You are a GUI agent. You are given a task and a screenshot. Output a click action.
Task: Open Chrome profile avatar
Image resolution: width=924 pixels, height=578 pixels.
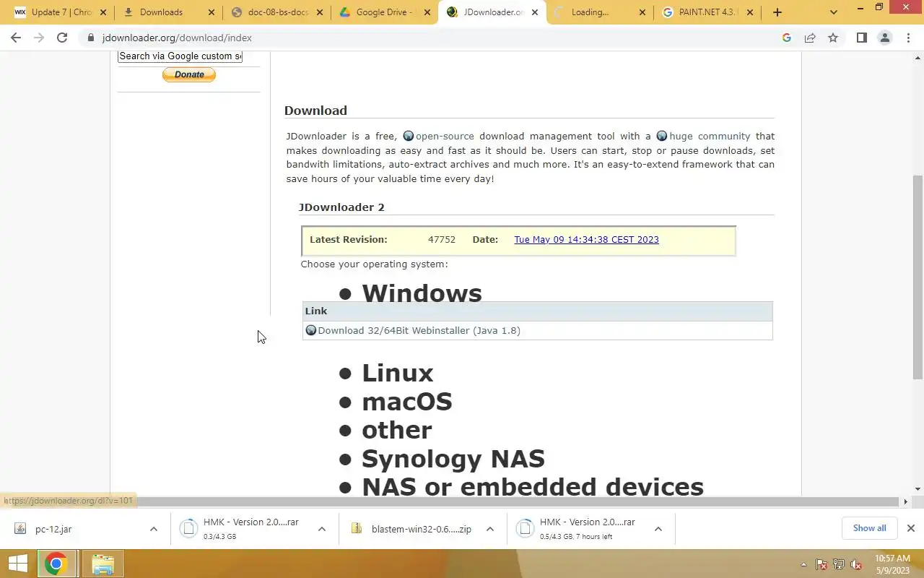tap(884, 38)
